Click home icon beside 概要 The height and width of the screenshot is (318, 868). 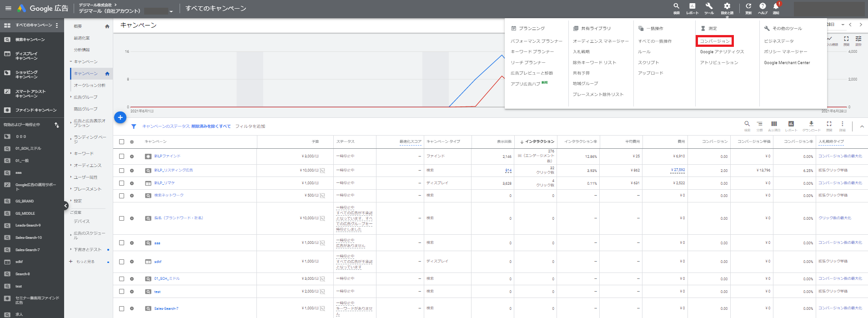tap(107, 26)
